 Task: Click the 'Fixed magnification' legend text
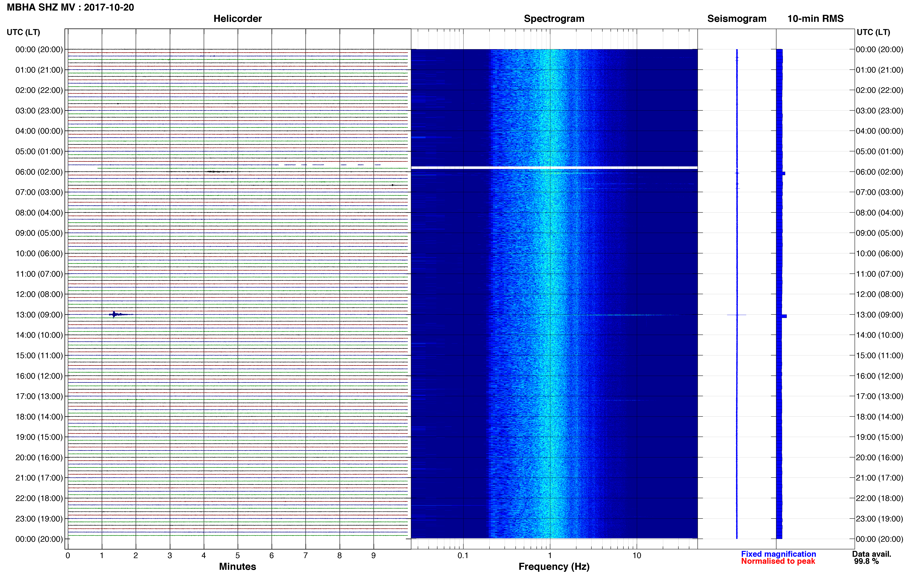[778, 554]
